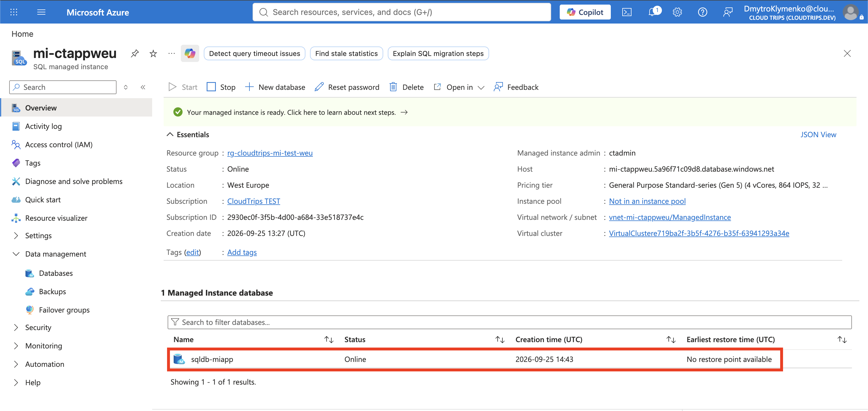The image size is (868, 411).
Task: Click the Start toolbar button
Action: click(x=183, y=87)
